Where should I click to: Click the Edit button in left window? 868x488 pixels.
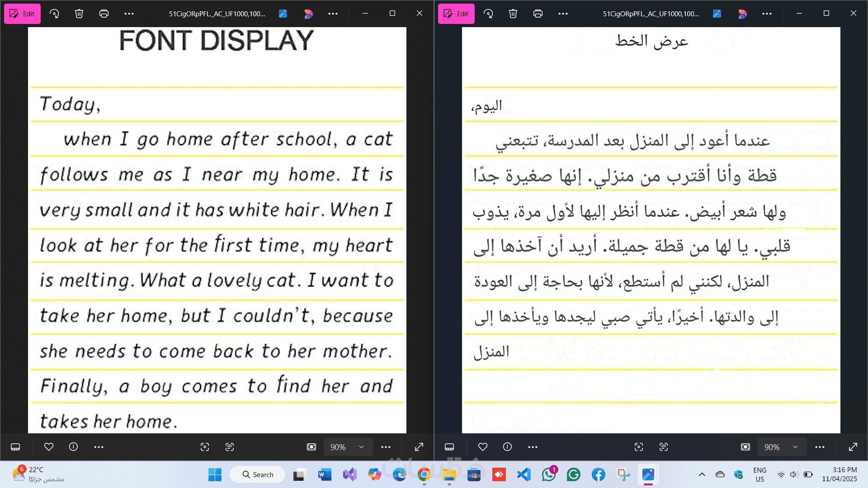(22, 14)
